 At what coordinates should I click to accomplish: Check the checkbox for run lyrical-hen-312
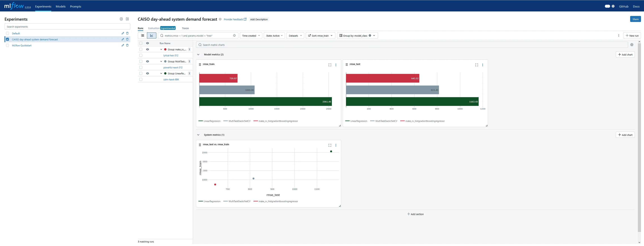point(141,55)
